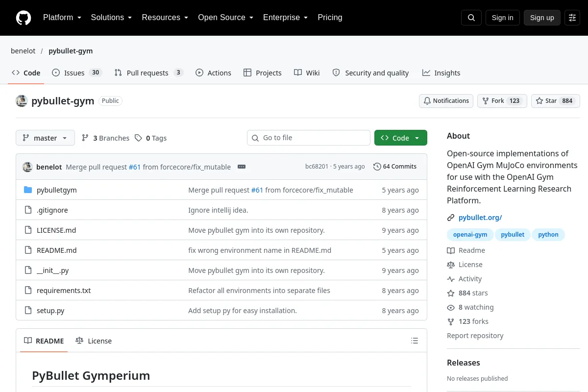This screenshot has width=588, height=392.
Task: Open the master branch selector
Action: tap(46, 138)
